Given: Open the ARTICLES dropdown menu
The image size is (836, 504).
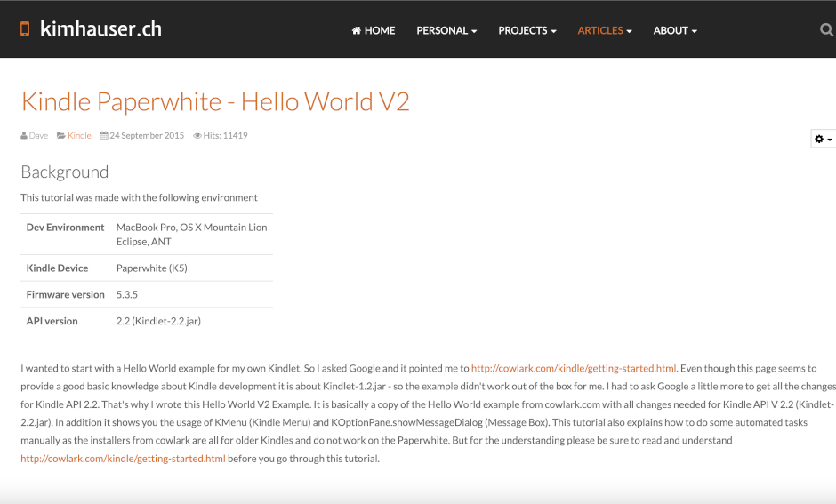Looking at the screenshot, I should 605,30.
